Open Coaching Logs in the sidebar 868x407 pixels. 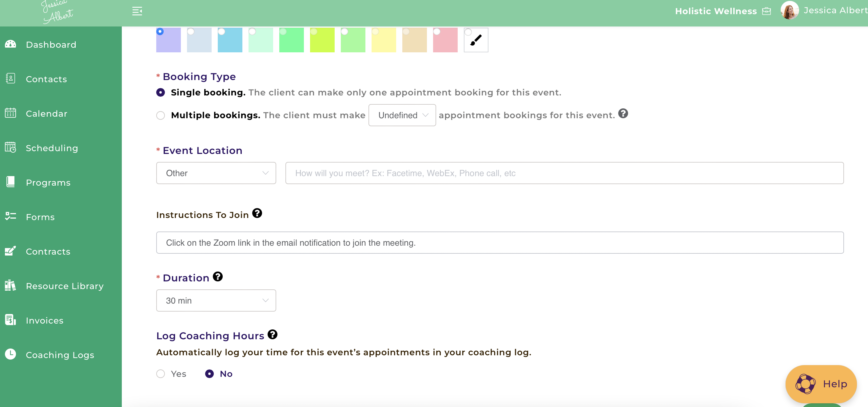point(60,355)
